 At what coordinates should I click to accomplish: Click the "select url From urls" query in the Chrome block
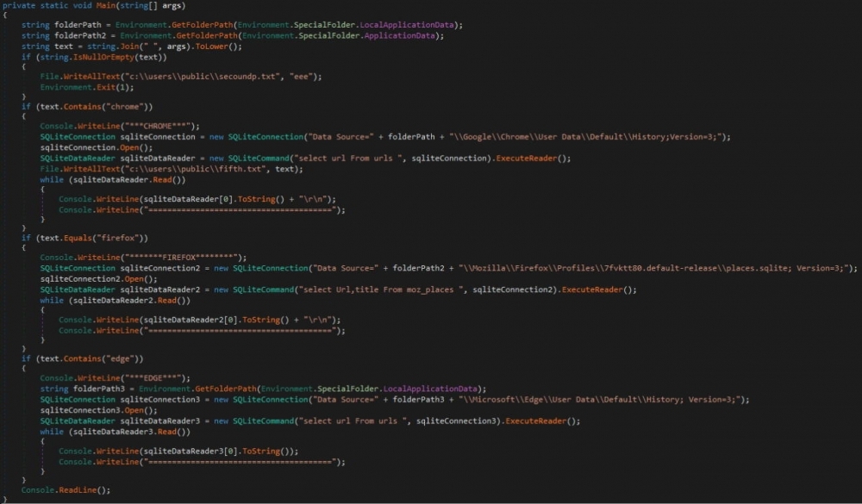coord(348,159)
